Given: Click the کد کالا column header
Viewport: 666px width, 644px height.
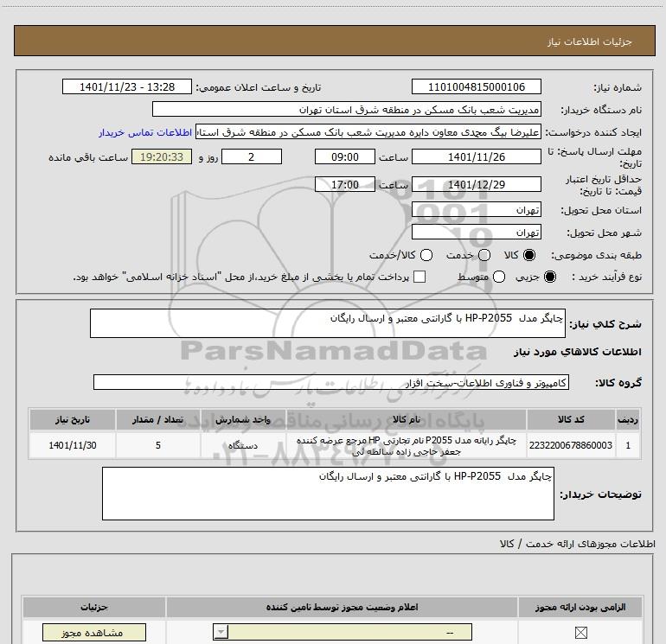Looking at the screenshot, I should pos(571,419).
